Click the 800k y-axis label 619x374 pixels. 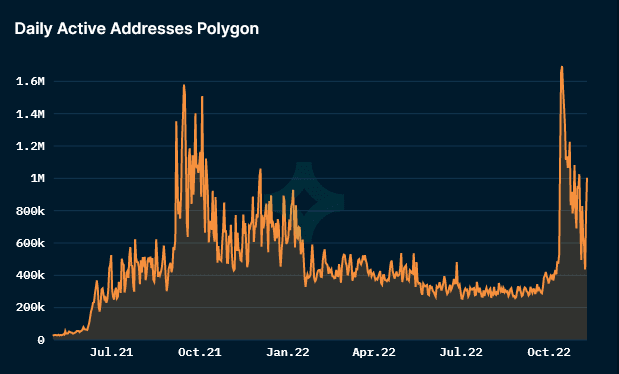[x=30, y=211]
